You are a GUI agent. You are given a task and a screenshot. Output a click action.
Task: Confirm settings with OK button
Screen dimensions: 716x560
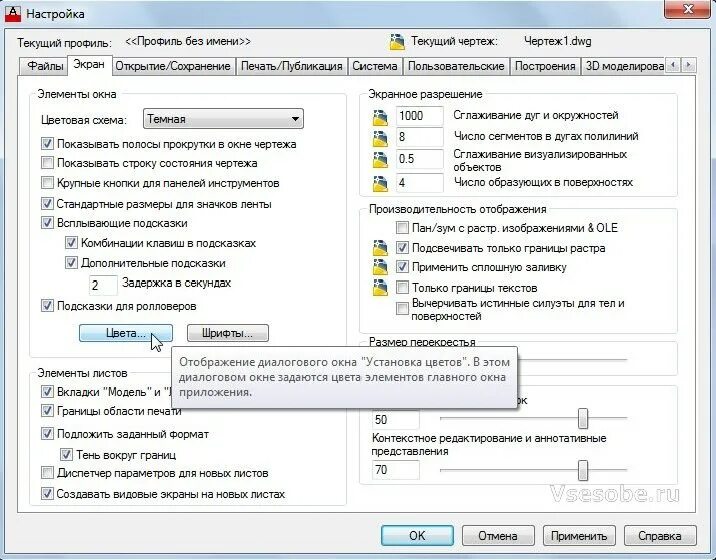pos(417,535)
